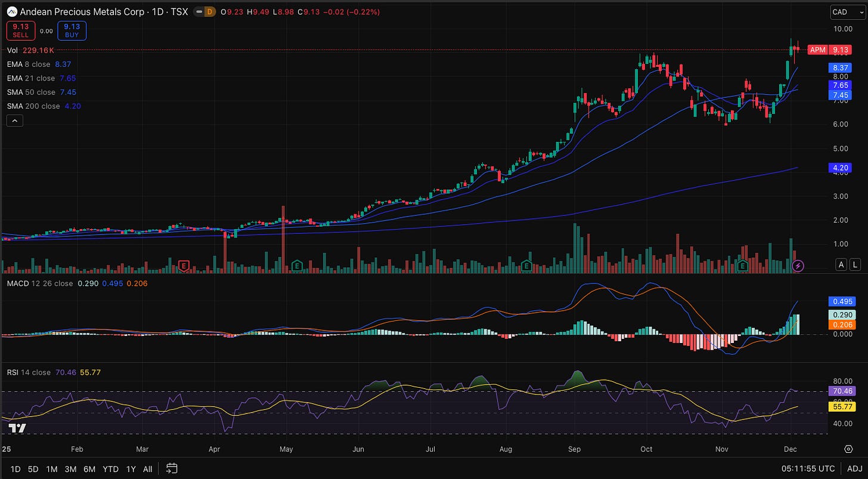The width and height of the screenshot is (868, 479).
Task: Open the Go to date calendar icon
Action: [x=172, y=468]
